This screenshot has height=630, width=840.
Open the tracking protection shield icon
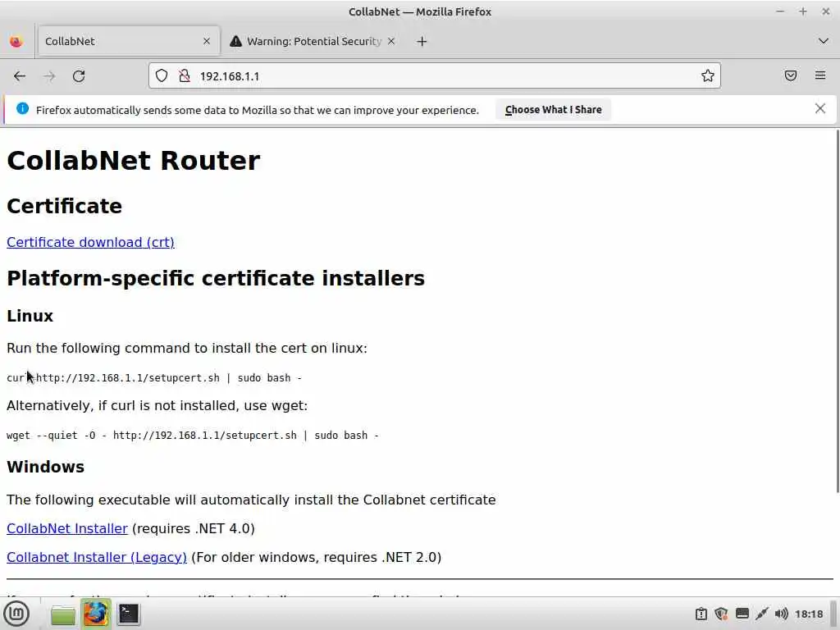point(162,75)
